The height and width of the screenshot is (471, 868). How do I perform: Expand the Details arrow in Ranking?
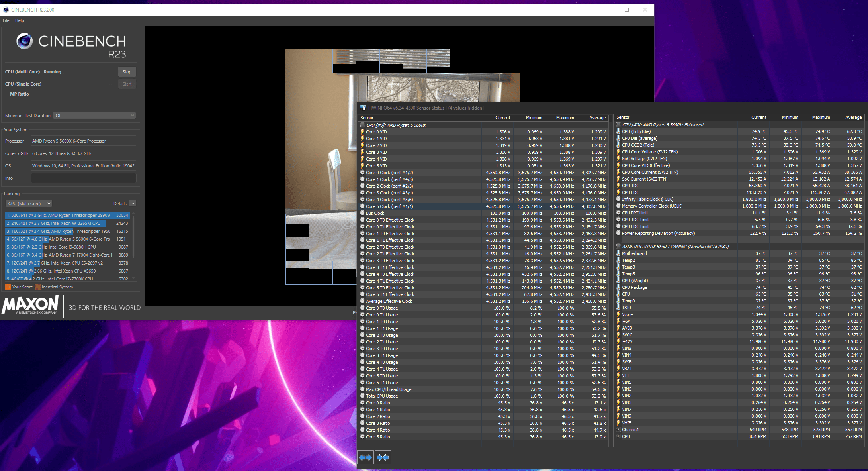tap(133, 204)
